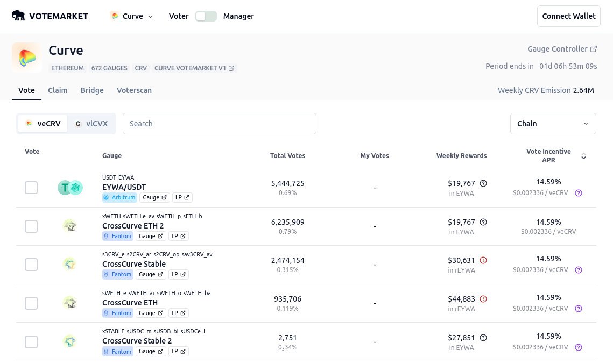Image resolution: width=613 pixels, height=364 pixels.
Task: Open the Curve protocol dropdown
Action: (132, 16)
